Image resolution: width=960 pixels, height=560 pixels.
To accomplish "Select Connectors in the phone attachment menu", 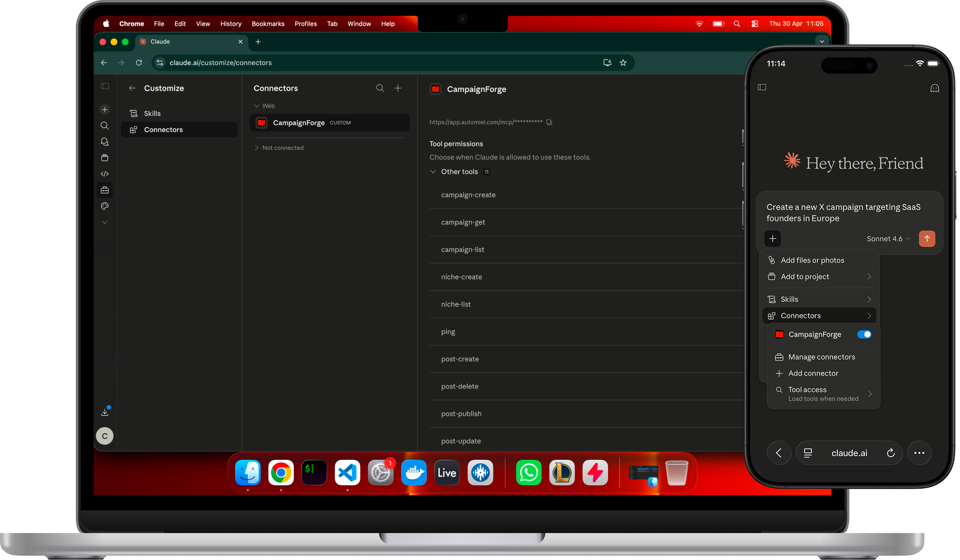I will tap(820, 316).
